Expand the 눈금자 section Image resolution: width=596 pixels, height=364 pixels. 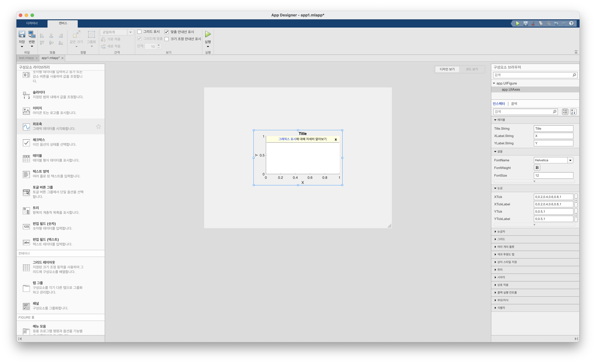click(495, 232)
